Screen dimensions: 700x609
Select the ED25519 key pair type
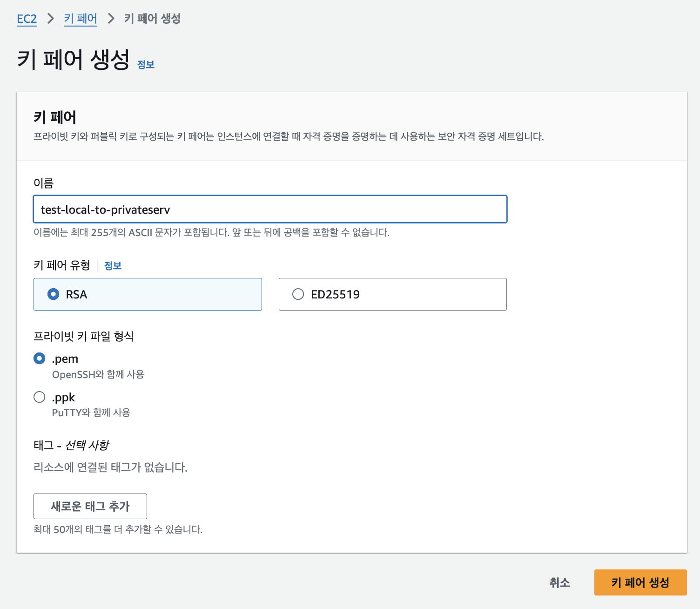(298, 294)
